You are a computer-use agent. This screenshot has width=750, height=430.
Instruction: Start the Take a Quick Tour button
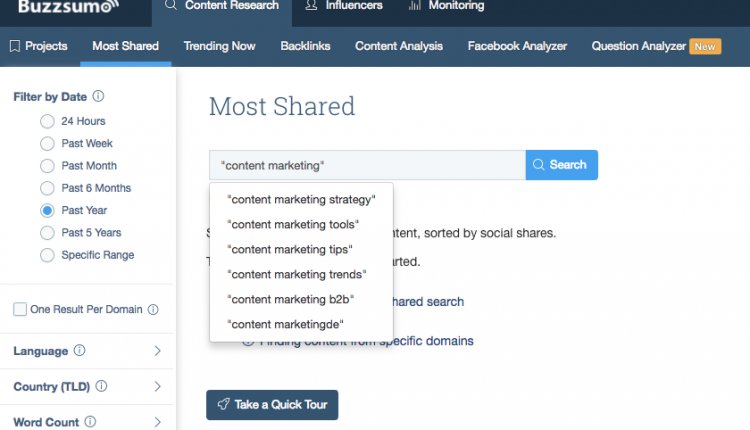(x=272, y=405)
